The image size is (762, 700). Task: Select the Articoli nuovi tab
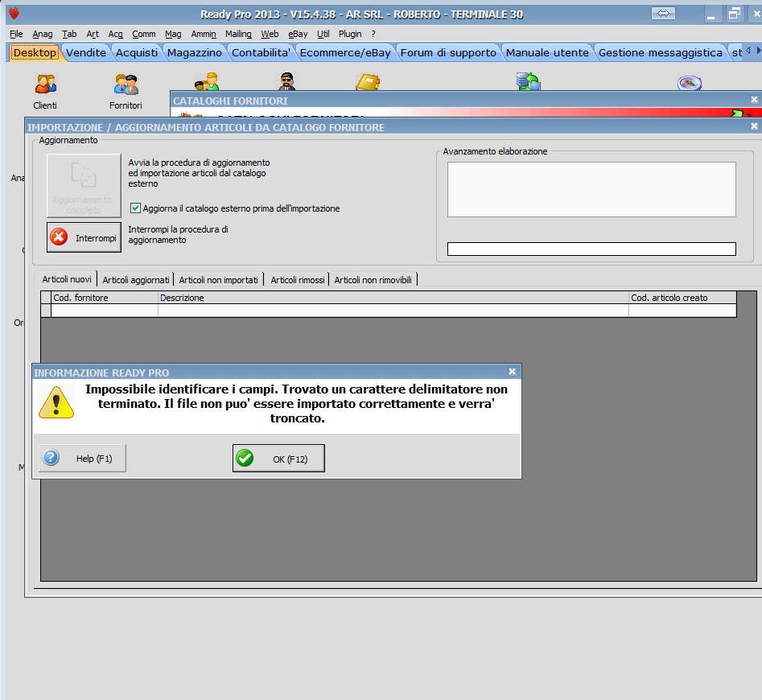pos(67,279)
